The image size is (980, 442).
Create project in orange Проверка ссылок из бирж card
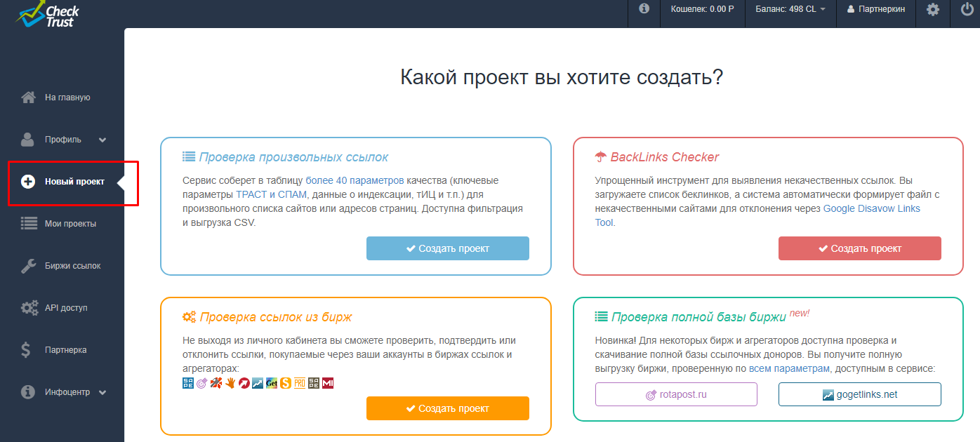pos(448,408)
